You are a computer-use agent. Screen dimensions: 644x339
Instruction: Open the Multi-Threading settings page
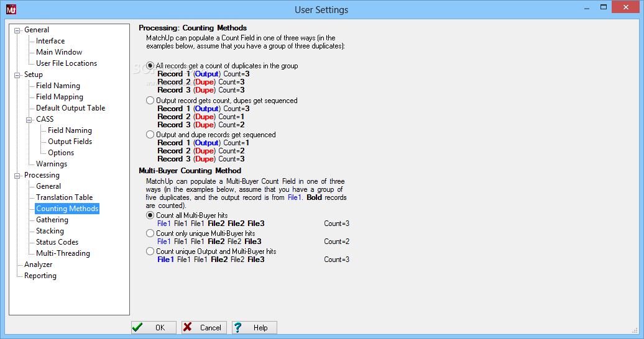pos(63,253)
